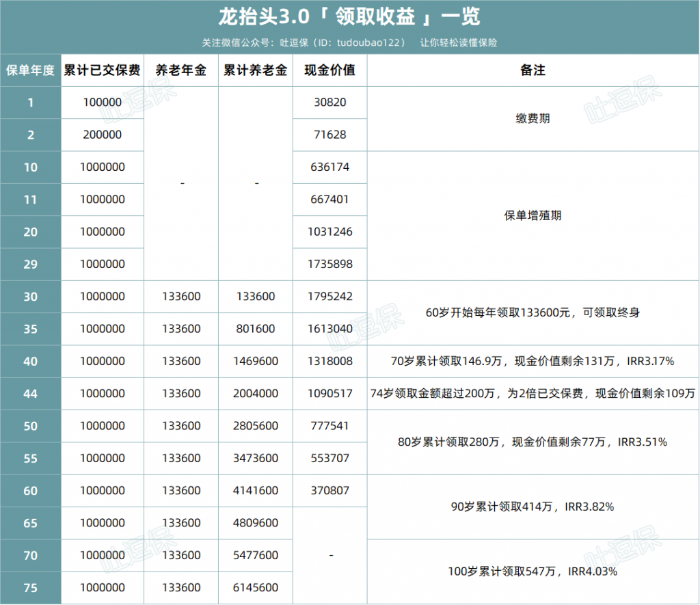Select the remark 70岁累计领取146.9万
Screen dimensions: 700x605
pyautogui.click(x=533, y=361)
